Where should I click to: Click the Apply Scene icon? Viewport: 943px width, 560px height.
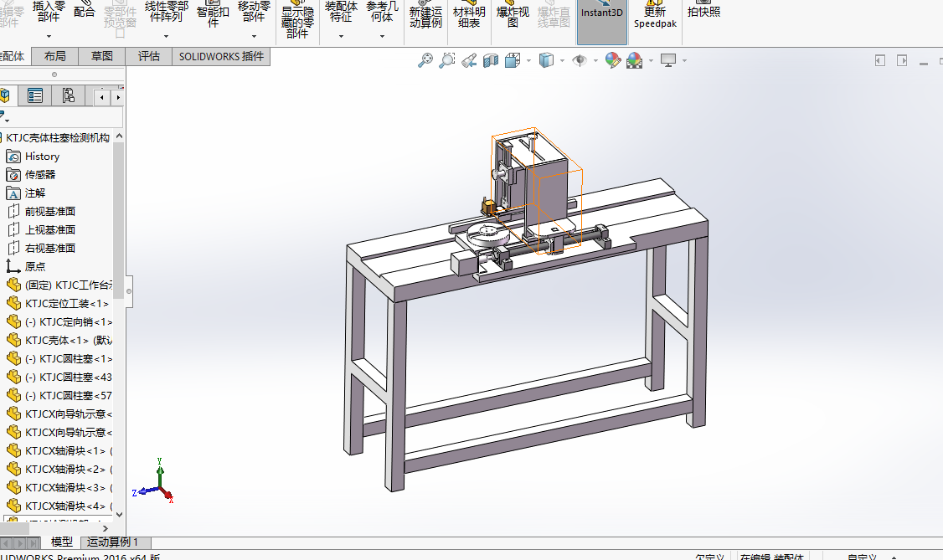634,60
